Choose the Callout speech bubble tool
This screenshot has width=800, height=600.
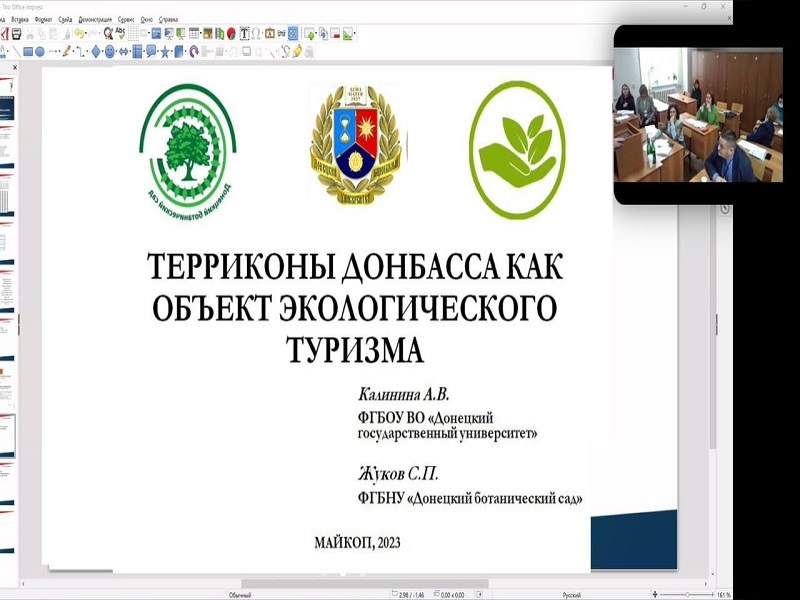150,51
